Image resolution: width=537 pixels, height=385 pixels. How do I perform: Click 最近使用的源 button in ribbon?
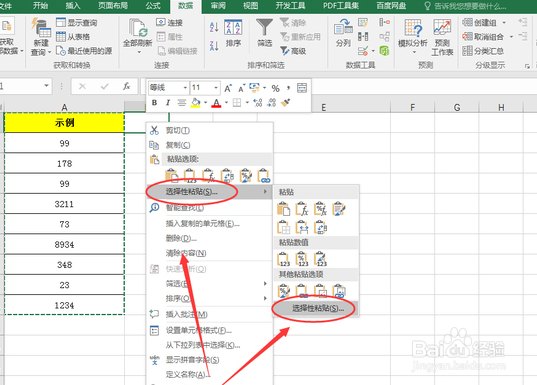click(84, 51)
